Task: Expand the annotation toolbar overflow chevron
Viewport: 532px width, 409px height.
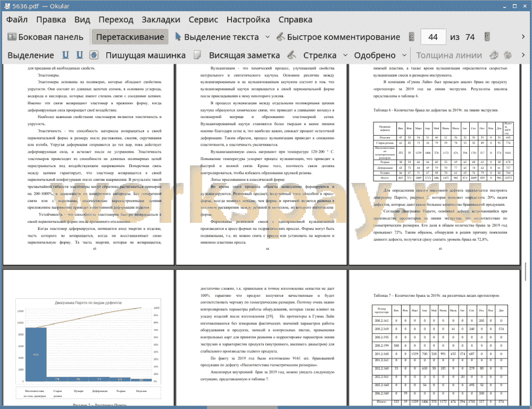Action: pos(523,55)
